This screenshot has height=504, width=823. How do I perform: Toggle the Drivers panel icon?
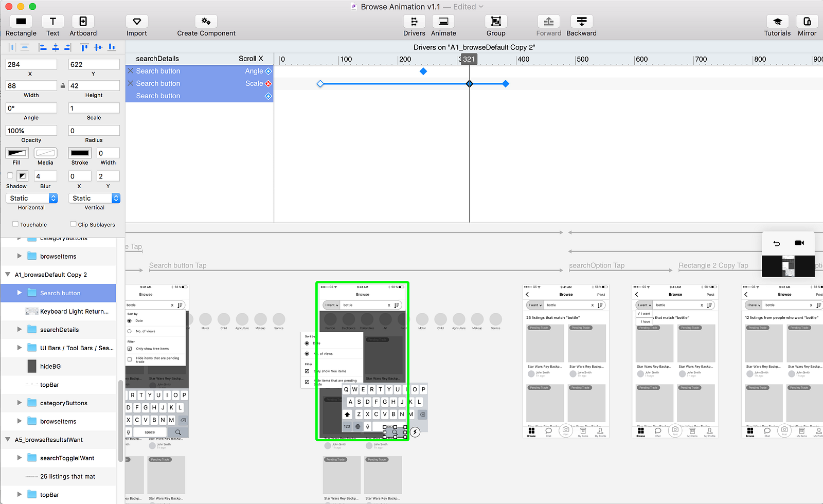click(414, 22)
